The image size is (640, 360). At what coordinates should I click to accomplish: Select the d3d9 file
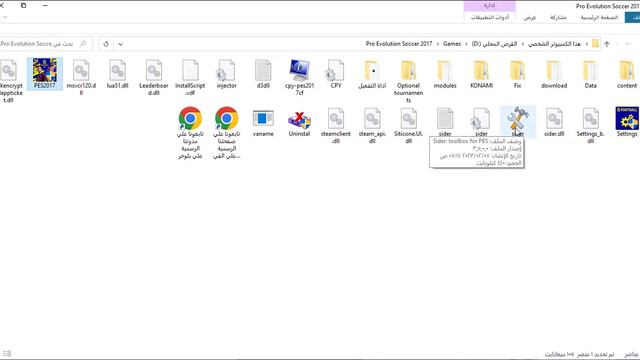point(263,74)
